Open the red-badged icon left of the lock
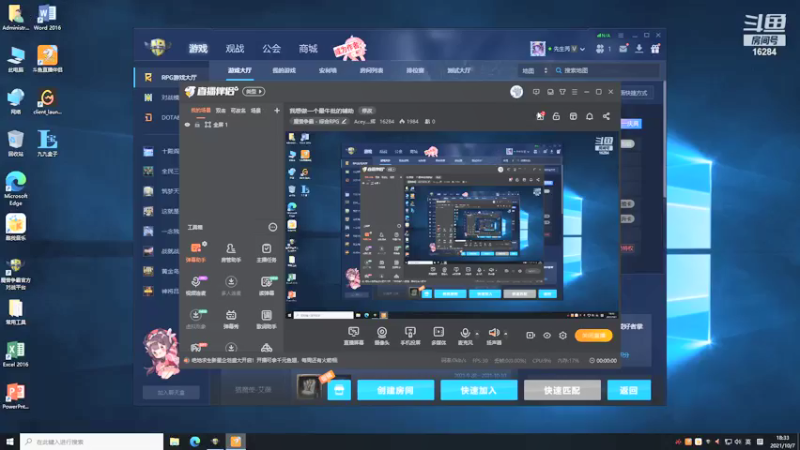This screenshot has width=800, height=450. coord(540,116)
